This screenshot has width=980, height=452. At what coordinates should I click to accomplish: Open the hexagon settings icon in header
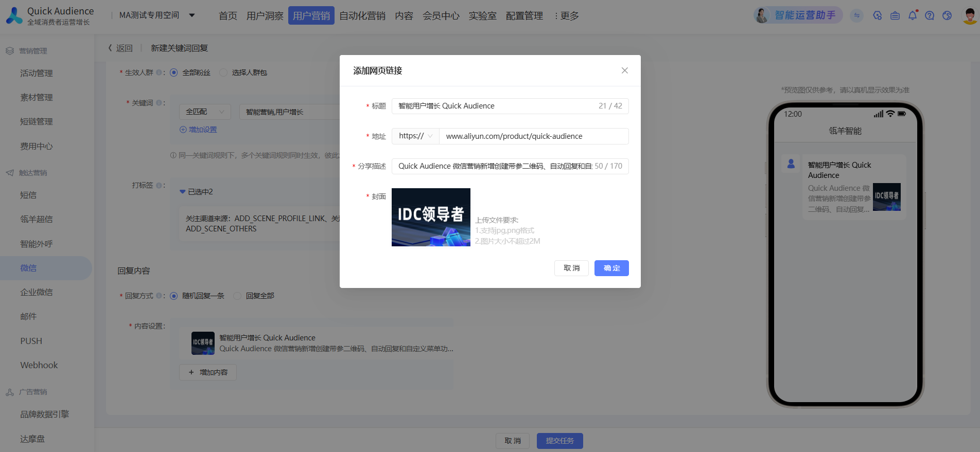pos(878,15)
